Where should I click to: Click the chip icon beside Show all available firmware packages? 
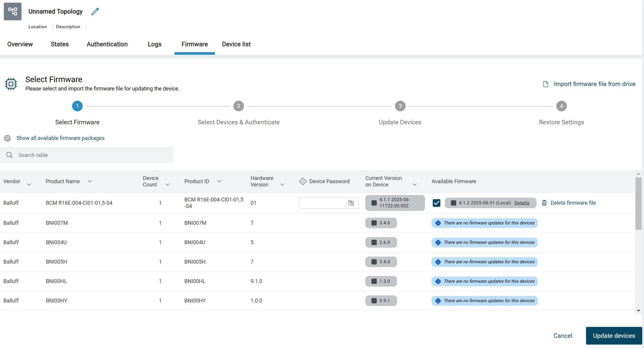coord(7,138)
